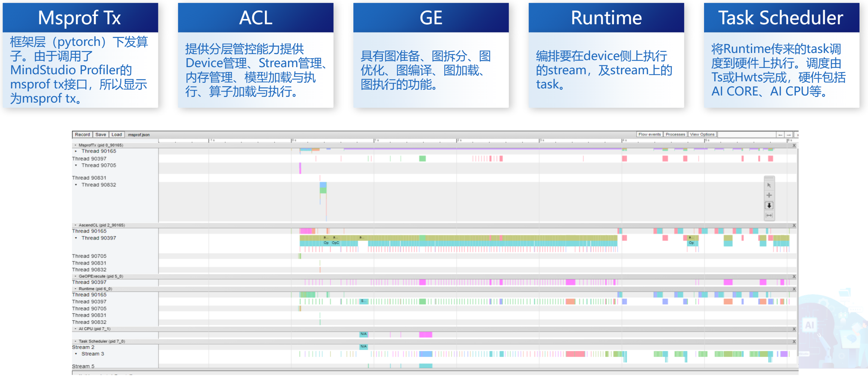Select Thread 90832 label under Runtime
The width and height of the screenshot is (868, 376).
89,322
